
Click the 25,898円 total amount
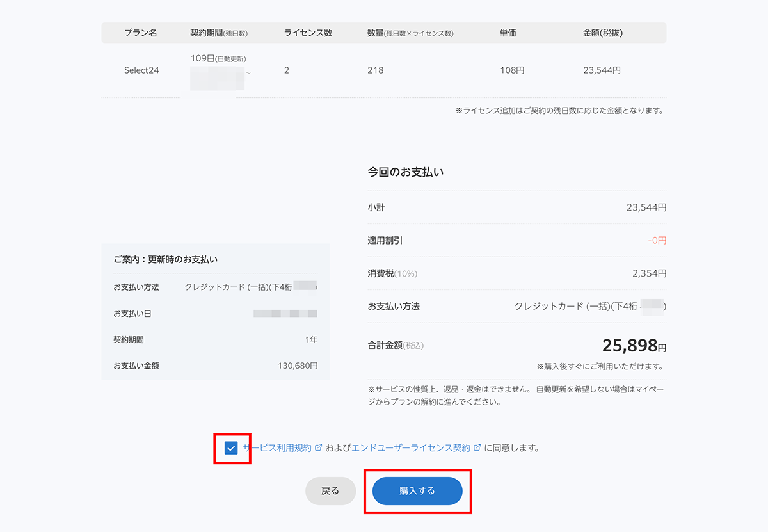[x=634, y=346]
